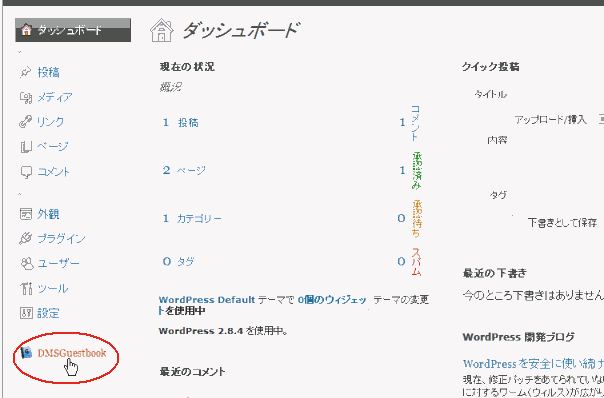Image resolution: width=604 pixels, height=398 pixels.
Task: Open the タグ count link in 現在の状況
Action: coord(185,262)
